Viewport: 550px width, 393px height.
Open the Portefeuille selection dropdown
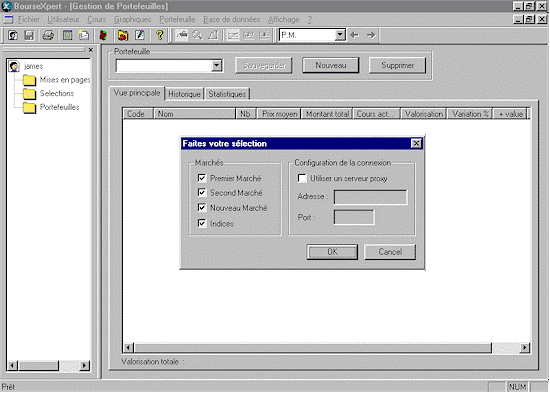click(217, 66)
